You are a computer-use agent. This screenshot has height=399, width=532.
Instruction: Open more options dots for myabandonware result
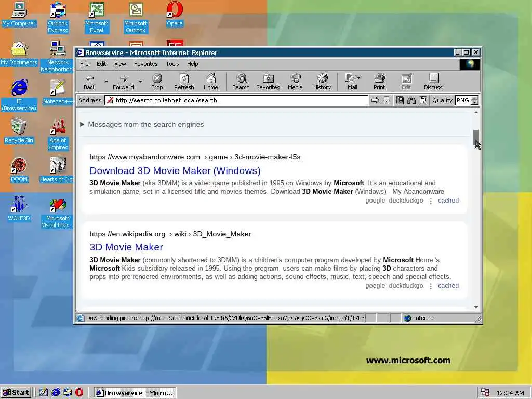coord(431,201)
